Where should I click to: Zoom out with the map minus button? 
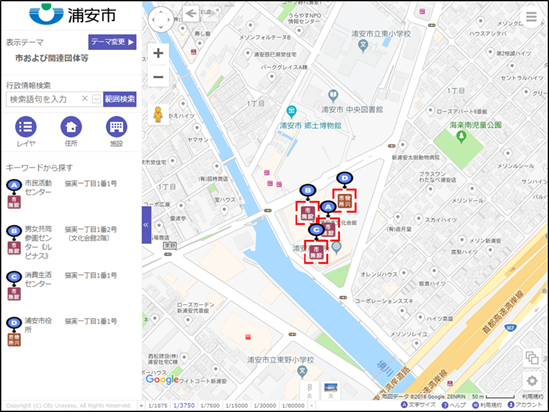coord(158,77)
